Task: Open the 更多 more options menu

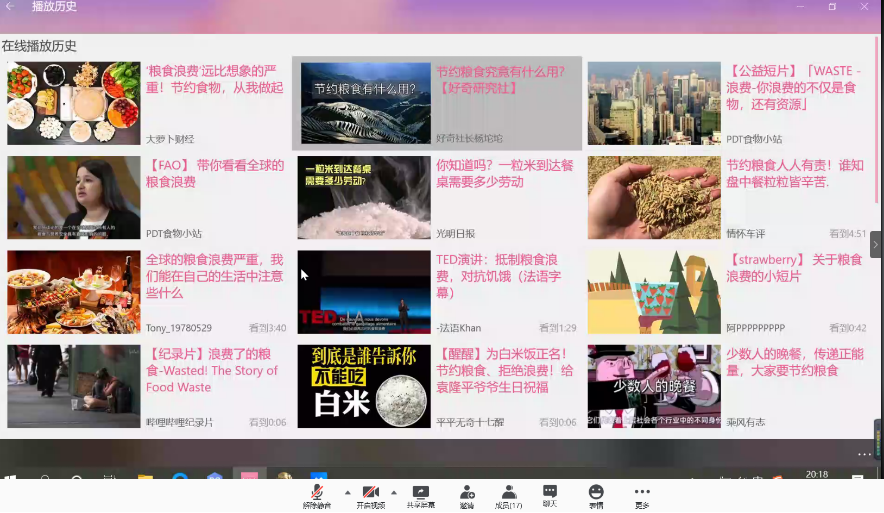Action: 642,493
